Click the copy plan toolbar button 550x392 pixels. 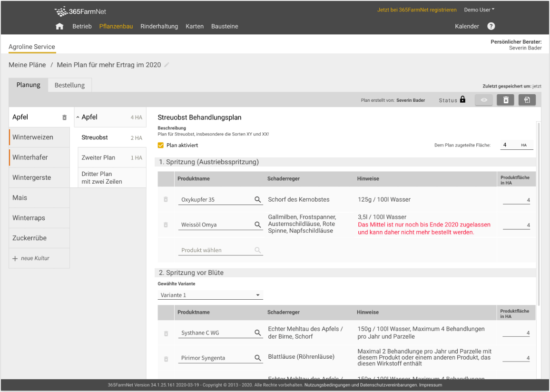[527, 100]
